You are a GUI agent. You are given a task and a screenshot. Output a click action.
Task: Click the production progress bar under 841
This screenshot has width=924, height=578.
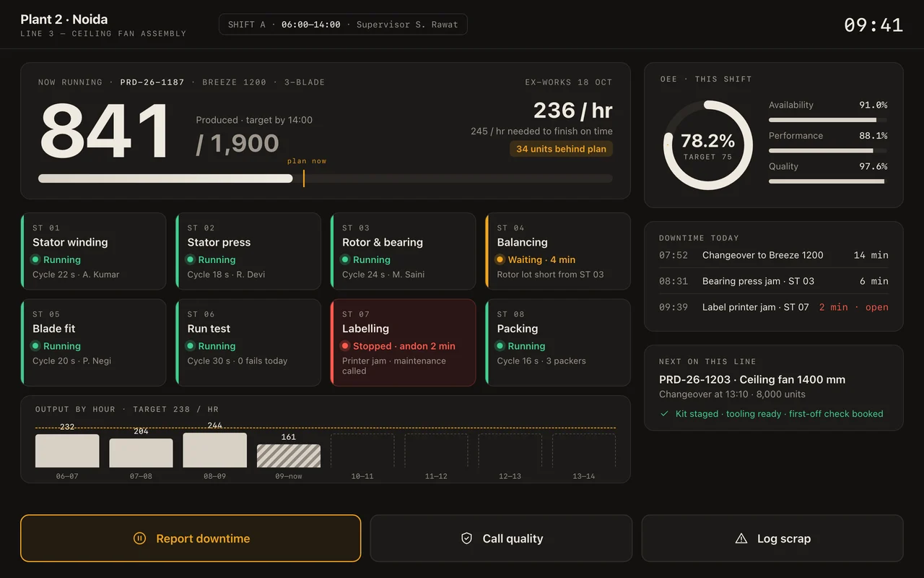(x=326, y=178)
